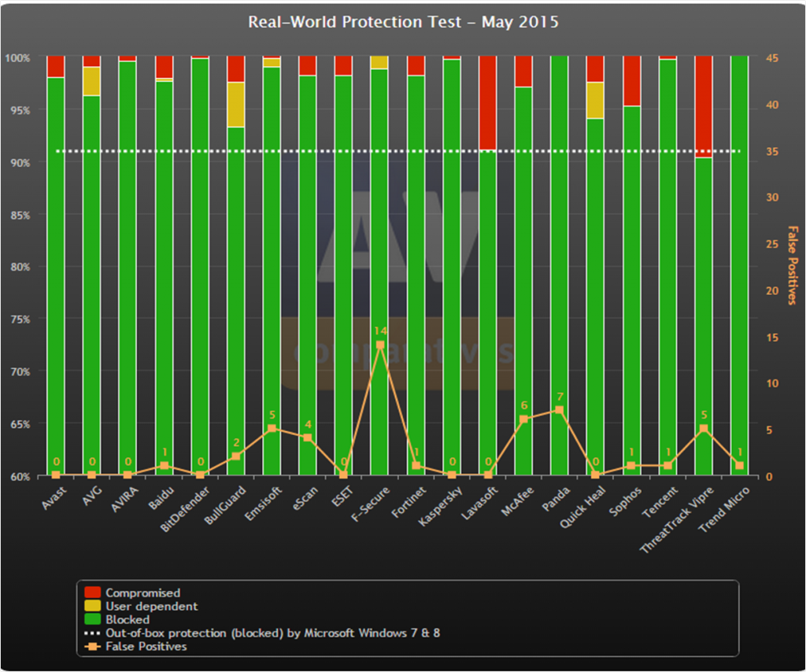Click the '90%' left axis tick label
The image size is (806, 672).
(x=20, y=163)
